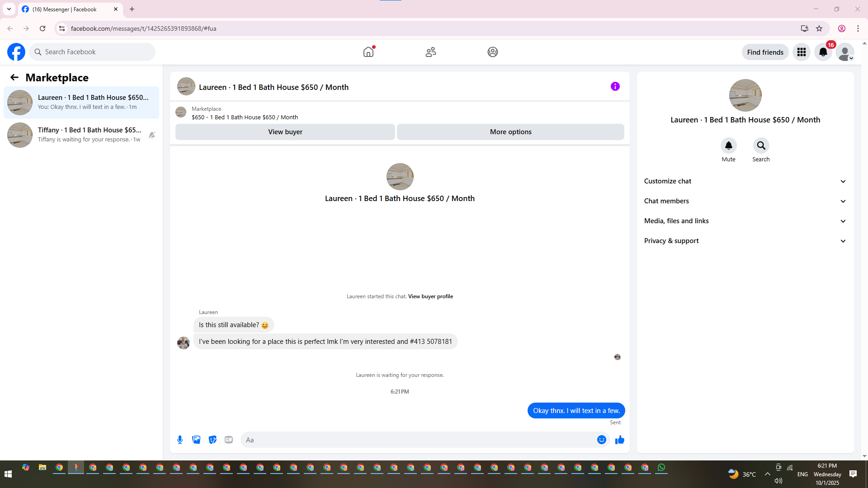Viewport: 868px width, 488px height.
Task: Click the Laureen avatar in the right panel
Action: (x=745, y=95)
